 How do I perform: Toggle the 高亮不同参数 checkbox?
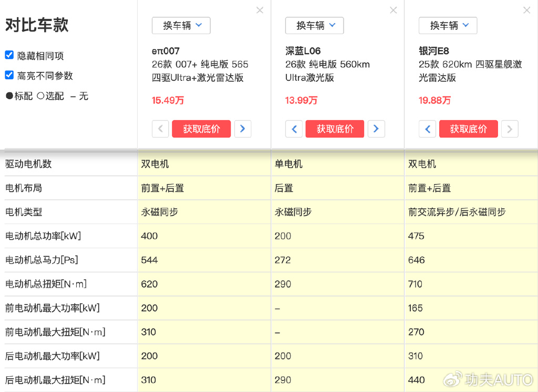(9, 75)
